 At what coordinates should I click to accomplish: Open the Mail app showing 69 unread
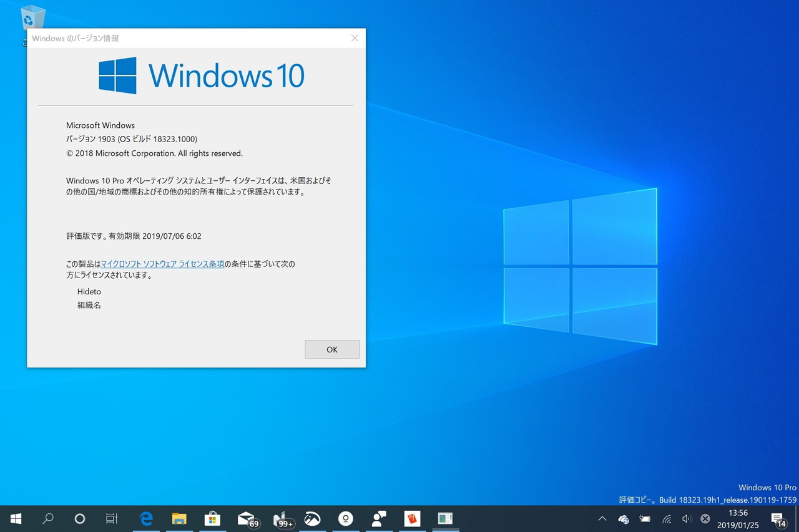(x=246, y=518)
